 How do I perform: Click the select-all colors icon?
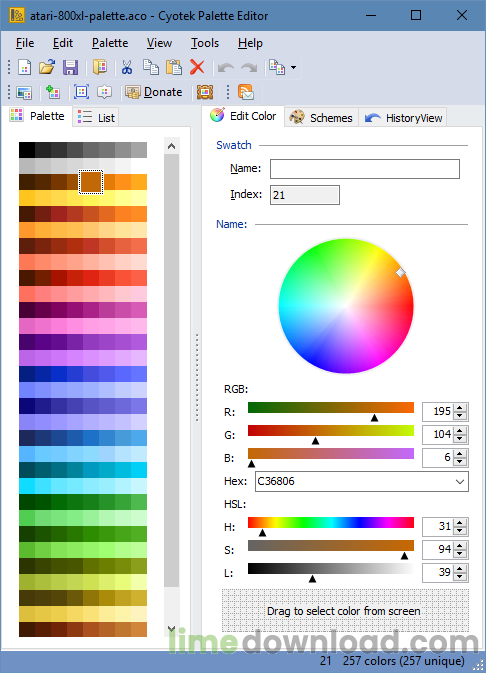tap(82, 92)
